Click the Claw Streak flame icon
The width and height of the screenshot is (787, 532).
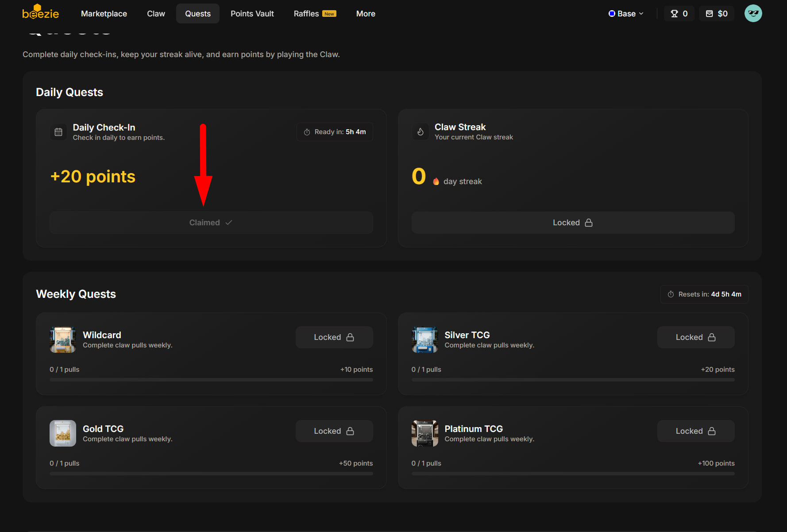tap(421, 132)
